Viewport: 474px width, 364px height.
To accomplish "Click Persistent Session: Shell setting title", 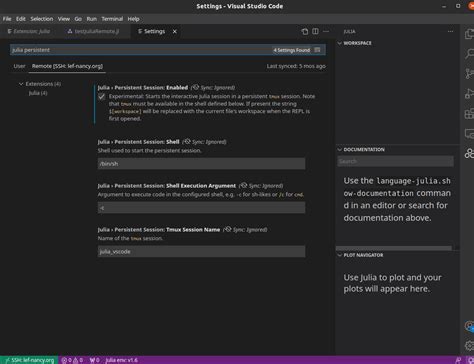I will [x=138, y=142].
